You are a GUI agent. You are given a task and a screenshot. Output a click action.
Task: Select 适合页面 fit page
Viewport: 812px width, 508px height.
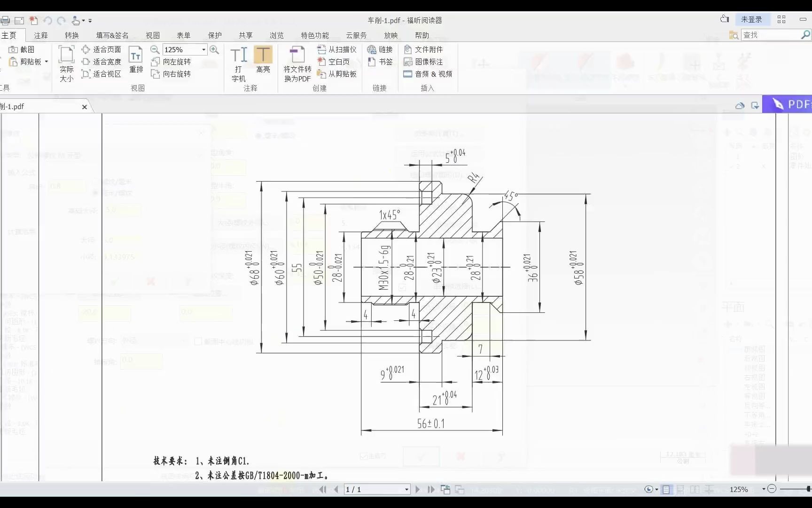tap(101, 49)
